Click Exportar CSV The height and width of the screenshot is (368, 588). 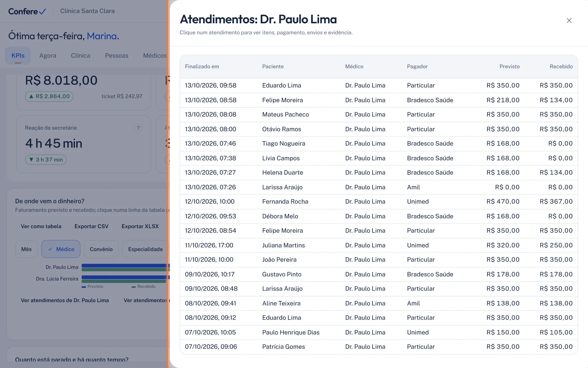tap(92, 226)
